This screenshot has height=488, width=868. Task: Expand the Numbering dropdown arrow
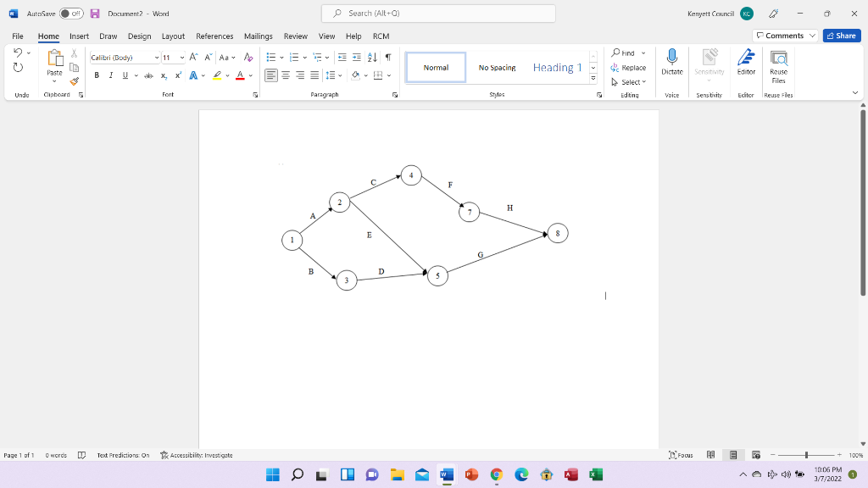click(305, 58)
